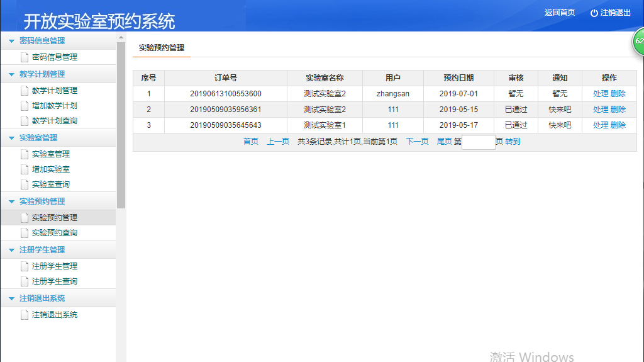Open 实验室管理 menu item
The width and height of the screenshot is (644, 362).
[51, 154]
